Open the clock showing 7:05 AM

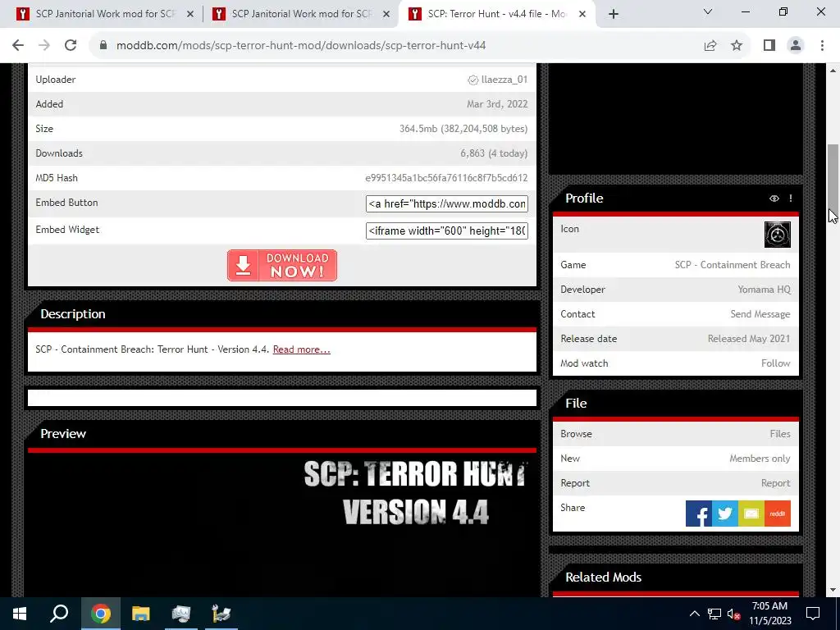pyautogui.click(x=769, y=614)
